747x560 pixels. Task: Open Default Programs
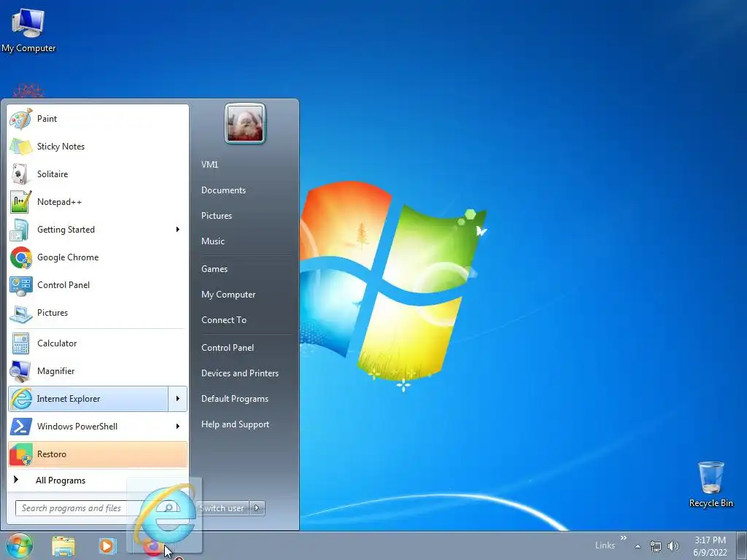coord(235,399)
